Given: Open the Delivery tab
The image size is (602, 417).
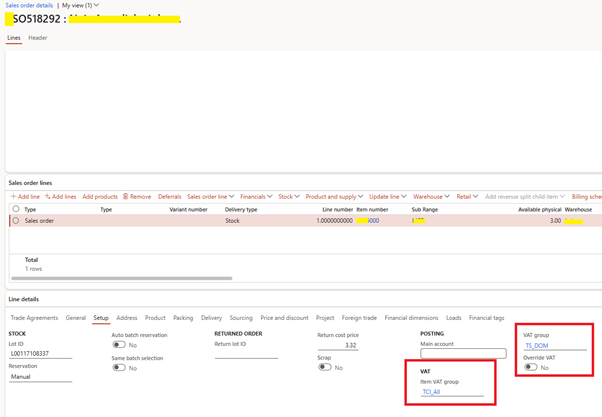Looking at the screenshot, I should pyautogui.click(x=212, y=318).
